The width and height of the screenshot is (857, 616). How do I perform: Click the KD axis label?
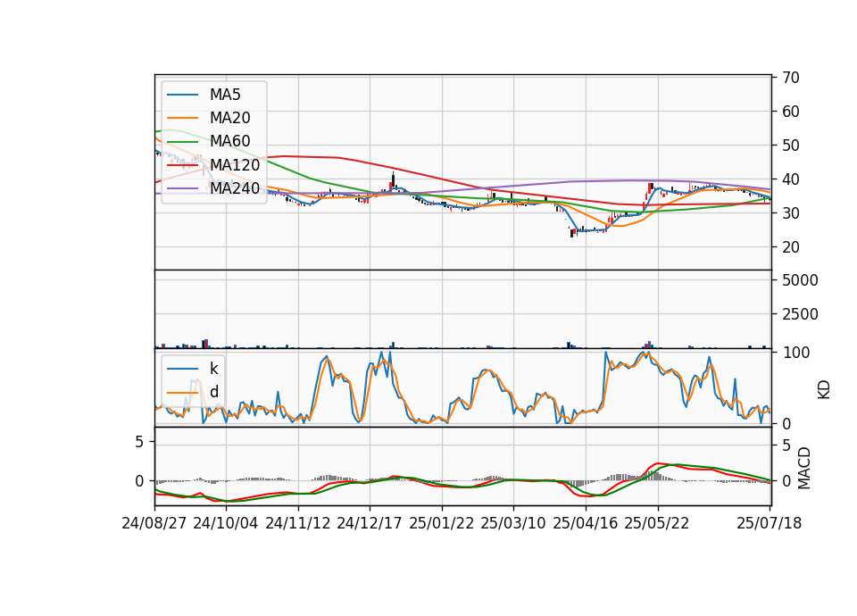click(x=824, y=390)
